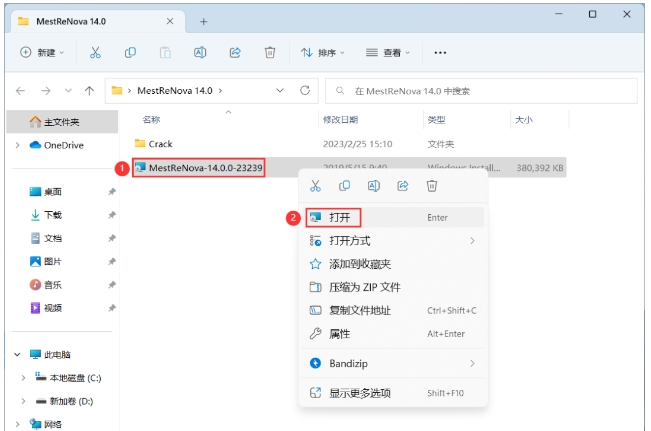Viewport: 651px width, 431px height.
Task: Expand the 新加卷 (D:) node
Action: tap(23, 401)
